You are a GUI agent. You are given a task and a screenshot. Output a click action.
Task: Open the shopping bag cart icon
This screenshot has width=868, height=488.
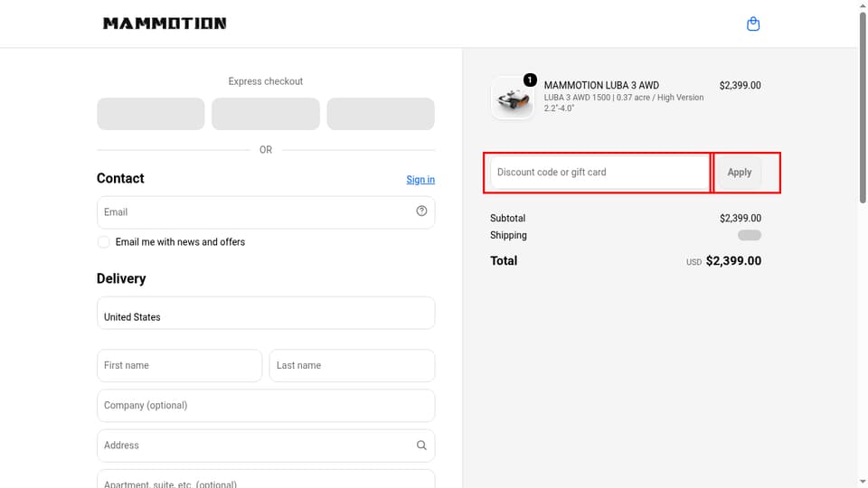pos(753,23)
